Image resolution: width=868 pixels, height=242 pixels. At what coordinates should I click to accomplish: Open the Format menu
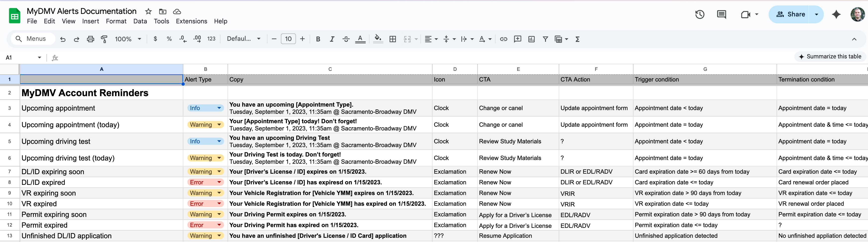pyautogui.click(x=116, y=21)
